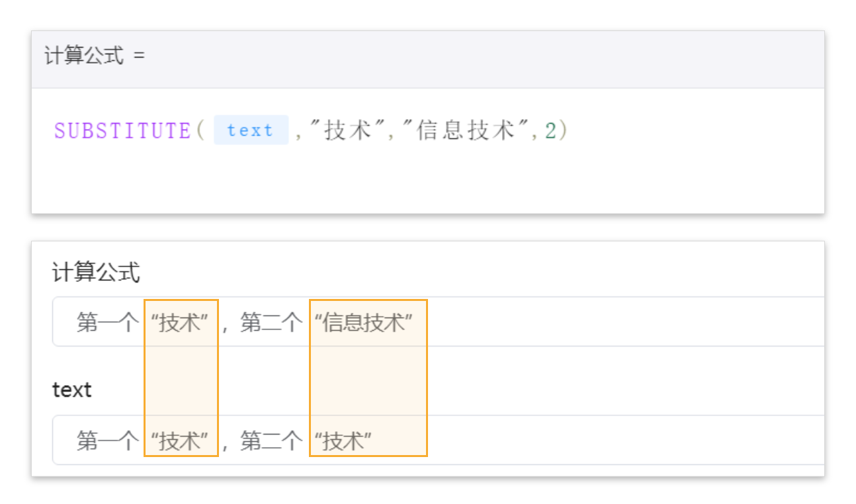The image size is (856, 504).
Task: Click the 计算公式 label above the result field
Action: pyautogui.click(x=96, y=272)
